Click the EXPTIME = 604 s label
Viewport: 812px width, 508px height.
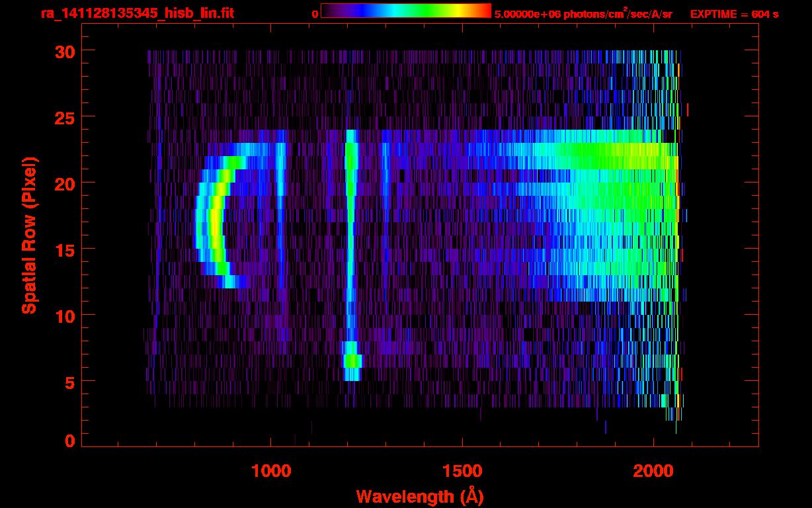(734, 14)
